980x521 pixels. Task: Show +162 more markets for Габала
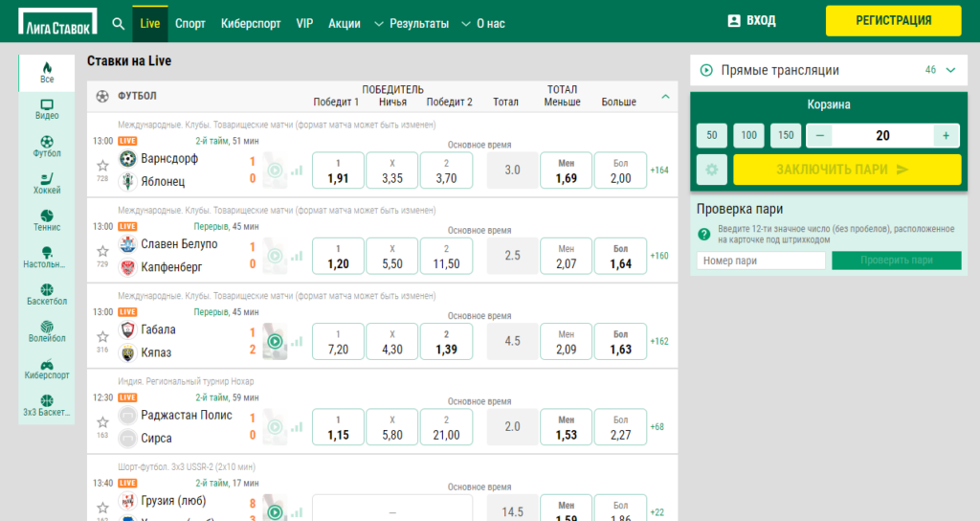coord(659,342)
